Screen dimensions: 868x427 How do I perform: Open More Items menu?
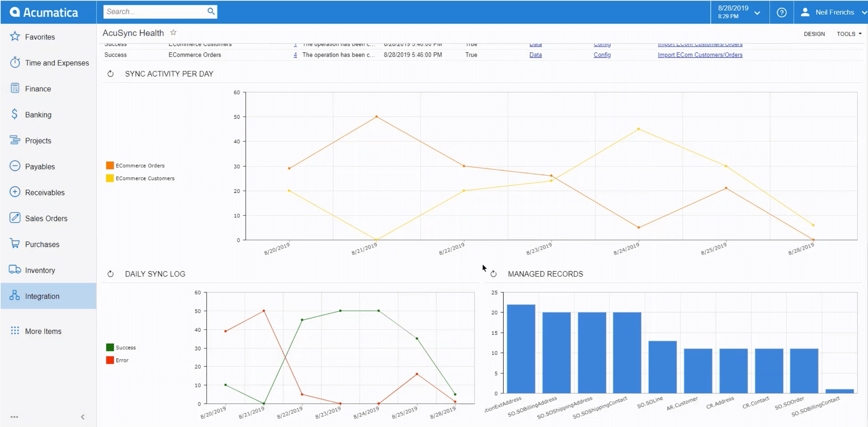48,331
